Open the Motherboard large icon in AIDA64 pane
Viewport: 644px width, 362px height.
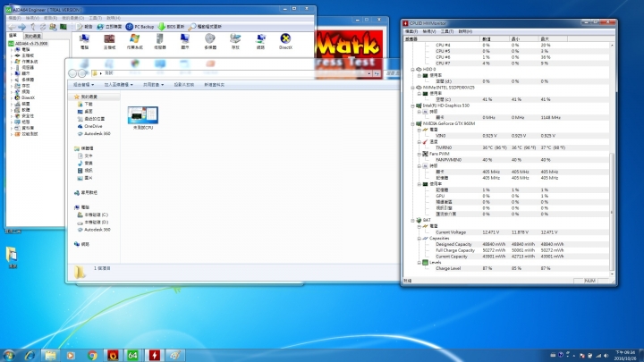coord(109,41)
